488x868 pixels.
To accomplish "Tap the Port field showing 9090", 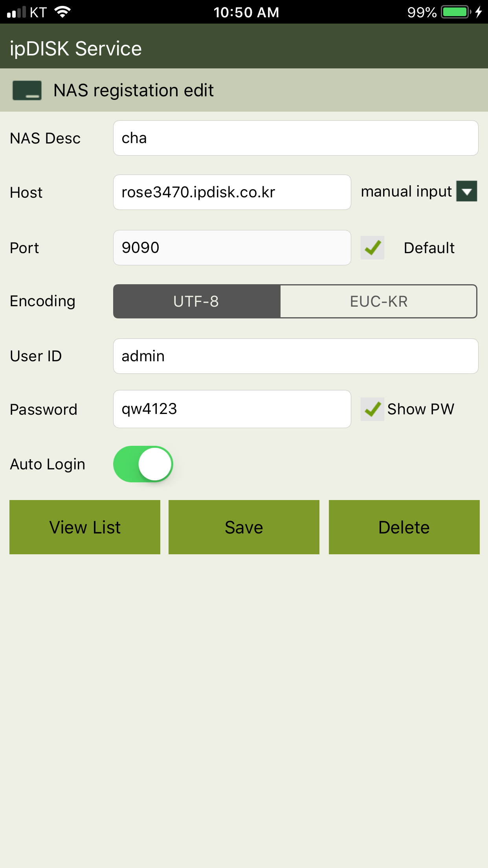I will (x=232, y=248).
